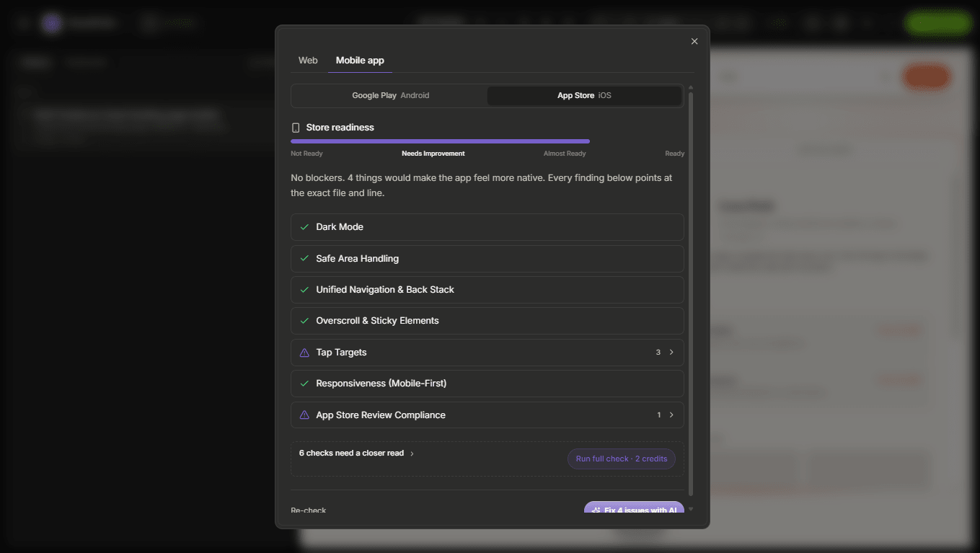Viewport: 980px width, 553px height.
Task: Click the dialog's vertical scrollbar
Action: click(691, 293)
